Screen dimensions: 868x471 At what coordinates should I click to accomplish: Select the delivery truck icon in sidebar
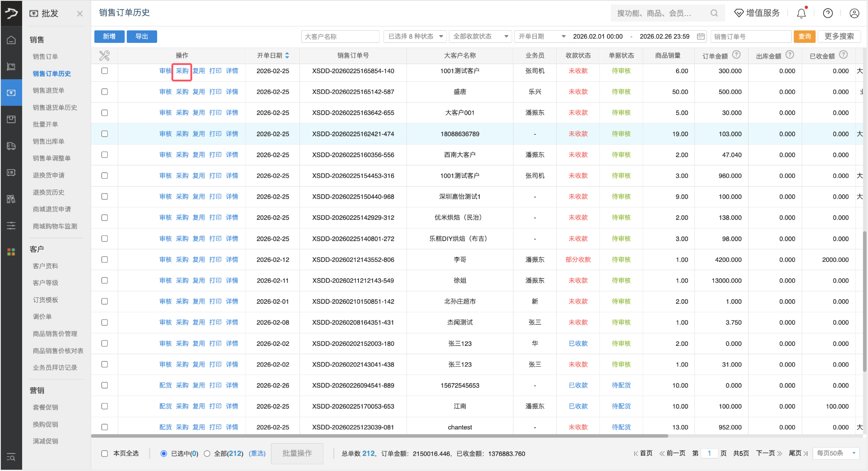[x=11, y=146]
